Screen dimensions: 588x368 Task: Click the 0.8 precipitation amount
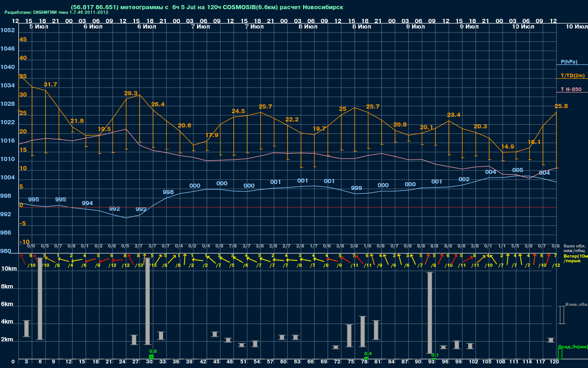coord(153,351)
